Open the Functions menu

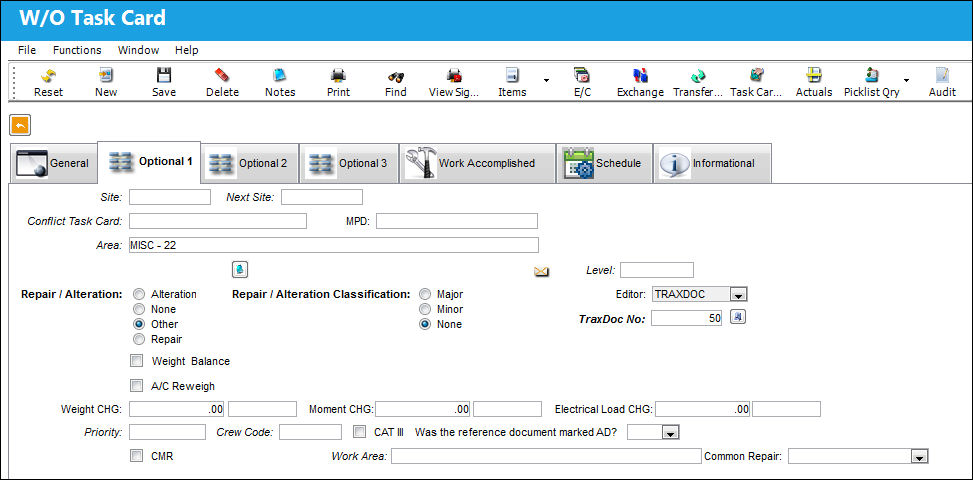tap(77, 50)
